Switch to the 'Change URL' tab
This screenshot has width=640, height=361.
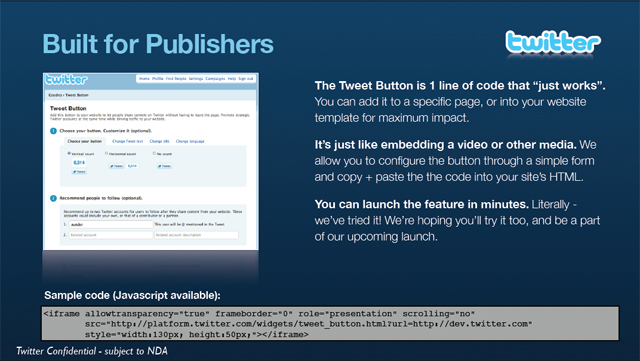[x=160, y=141]
